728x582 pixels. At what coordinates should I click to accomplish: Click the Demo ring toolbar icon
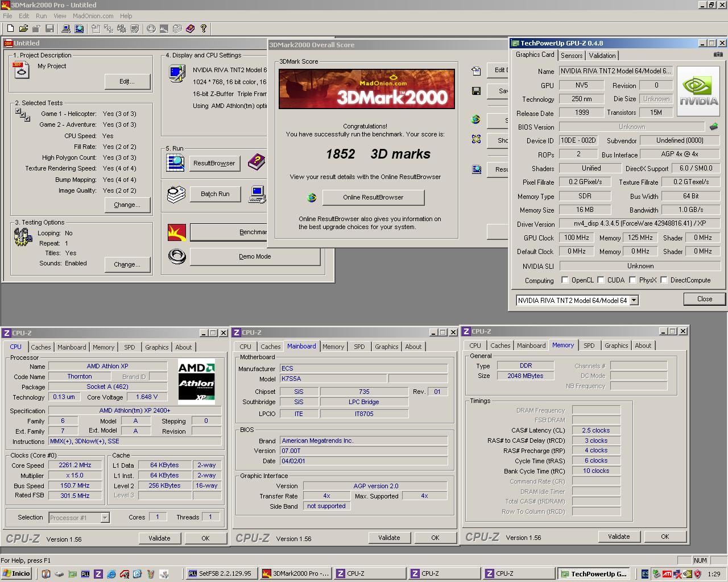point(151,28)
